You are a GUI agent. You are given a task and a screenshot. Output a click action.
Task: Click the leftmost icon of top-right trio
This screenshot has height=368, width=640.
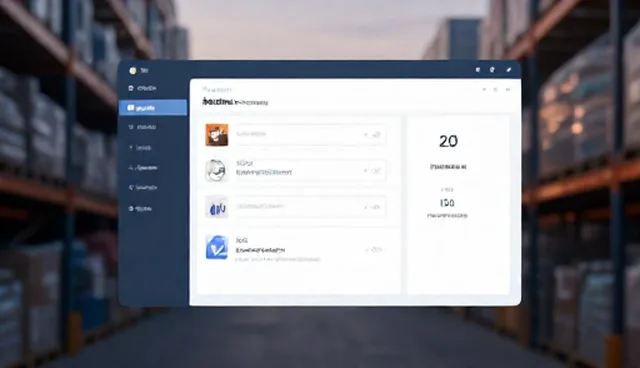[478, 70]
